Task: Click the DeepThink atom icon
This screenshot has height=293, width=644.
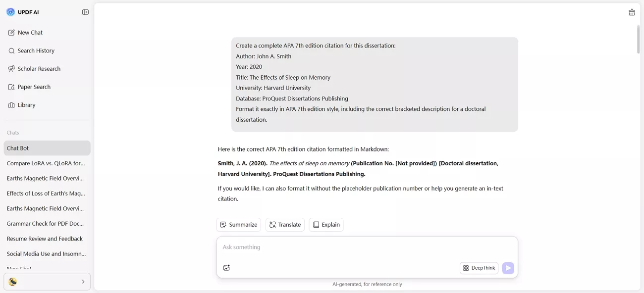Action: (466, 268)
